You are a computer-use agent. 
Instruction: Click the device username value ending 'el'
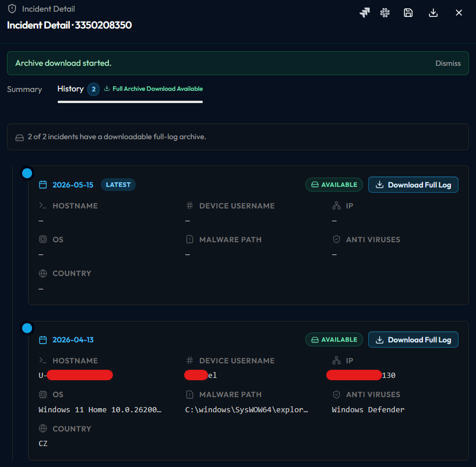click(x=200, y=375)
